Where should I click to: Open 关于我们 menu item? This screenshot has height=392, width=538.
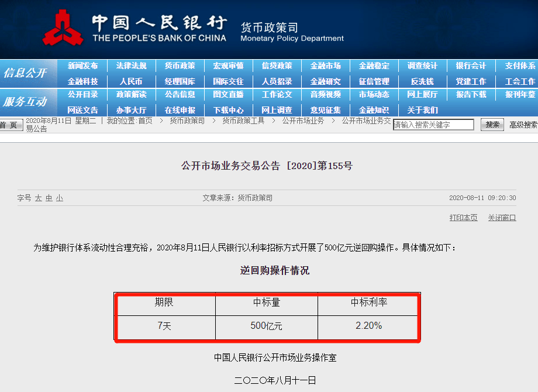pyautogui.click(x=422, y=110)
